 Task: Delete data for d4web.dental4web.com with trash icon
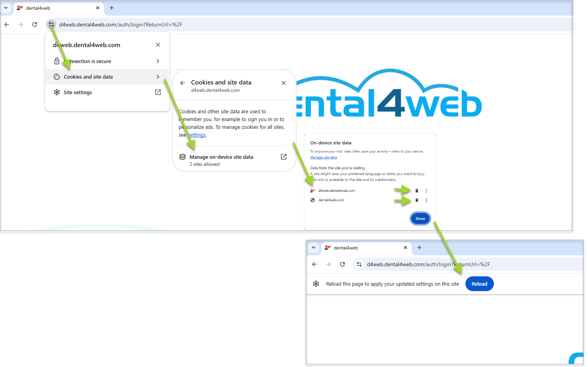click(417, 191)
